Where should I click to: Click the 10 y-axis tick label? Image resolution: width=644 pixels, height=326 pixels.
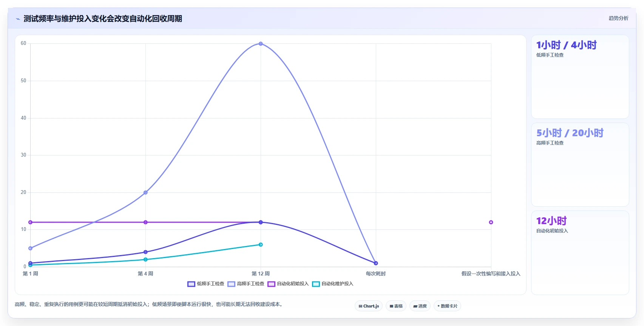click(23, 229)
